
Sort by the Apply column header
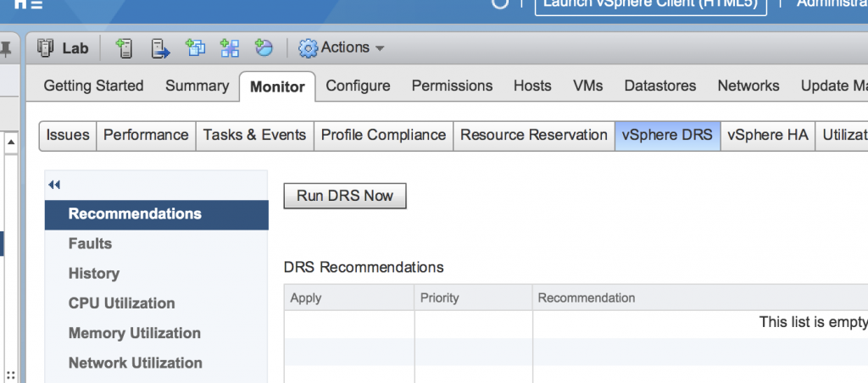(349, 297)
